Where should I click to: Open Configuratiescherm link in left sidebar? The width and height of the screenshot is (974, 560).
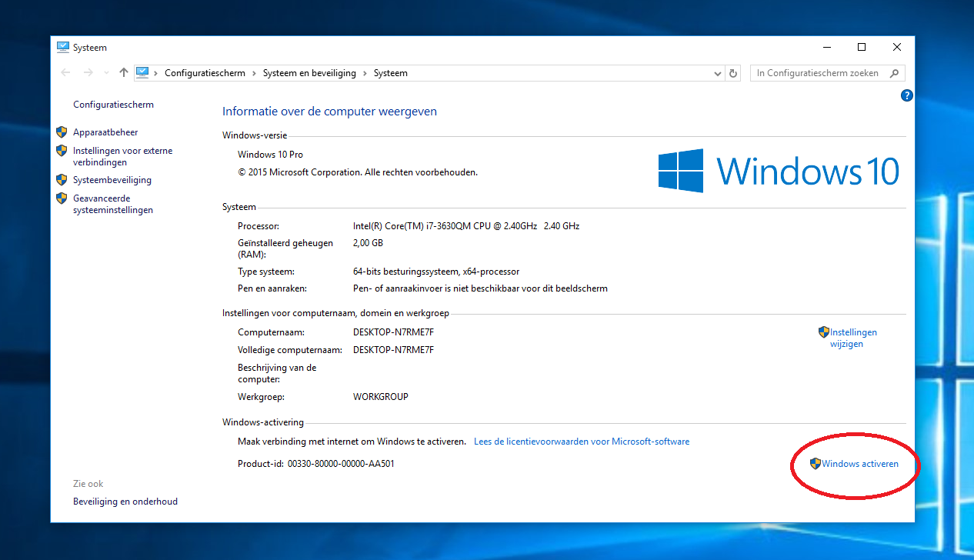coord(113,105)
